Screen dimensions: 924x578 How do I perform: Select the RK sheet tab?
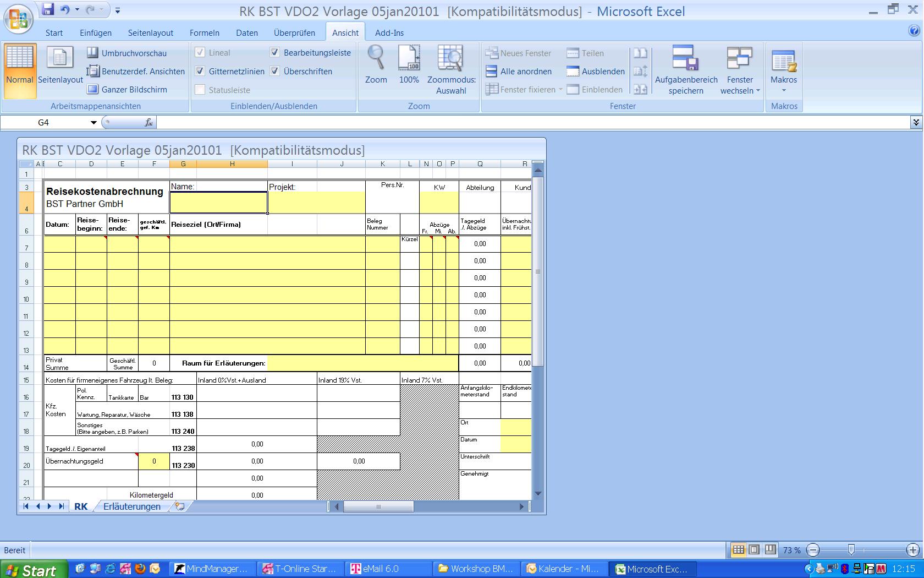pos(81,506)
